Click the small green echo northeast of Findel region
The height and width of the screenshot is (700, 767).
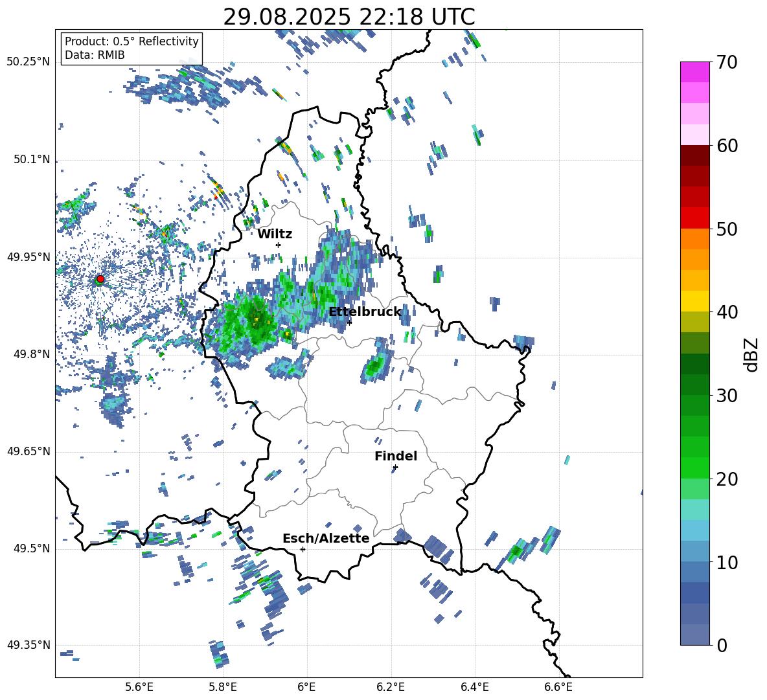[376, 364]
